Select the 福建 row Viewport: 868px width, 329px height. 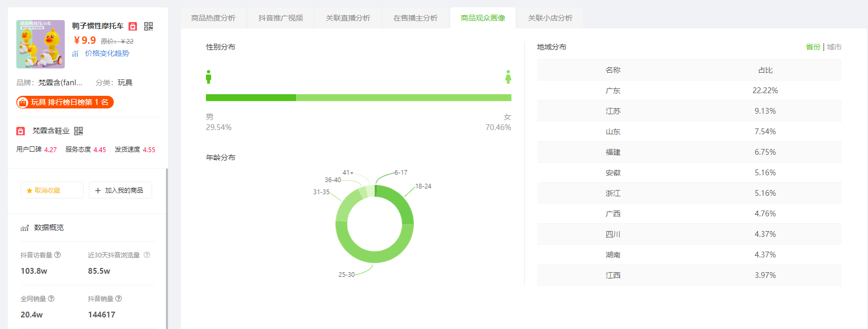pyautogui.click(x=689, y=152)
